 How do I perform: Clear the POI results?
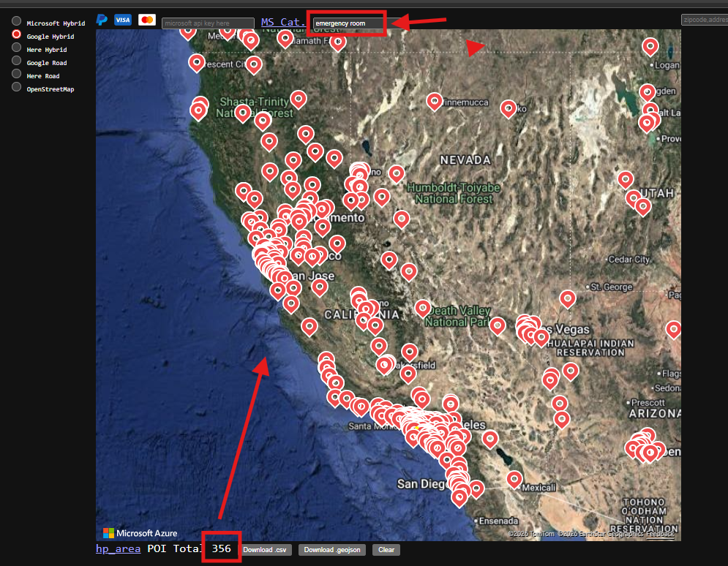[386, 550]
